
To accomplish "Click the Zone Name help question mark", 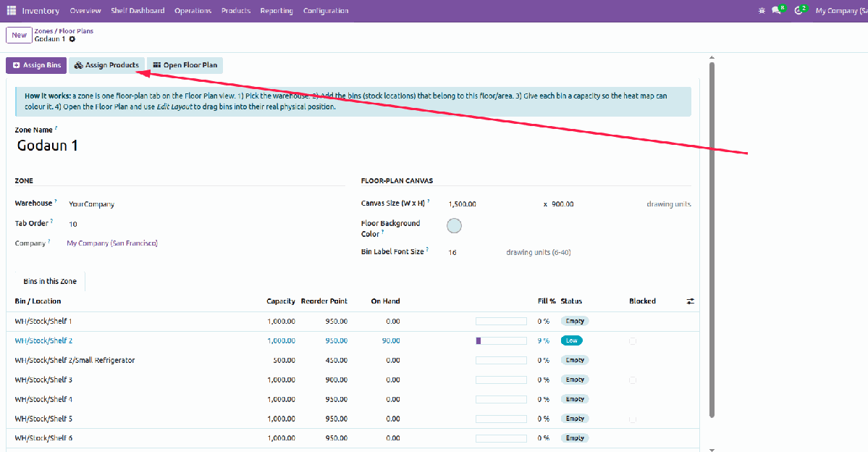I will 56,128.
